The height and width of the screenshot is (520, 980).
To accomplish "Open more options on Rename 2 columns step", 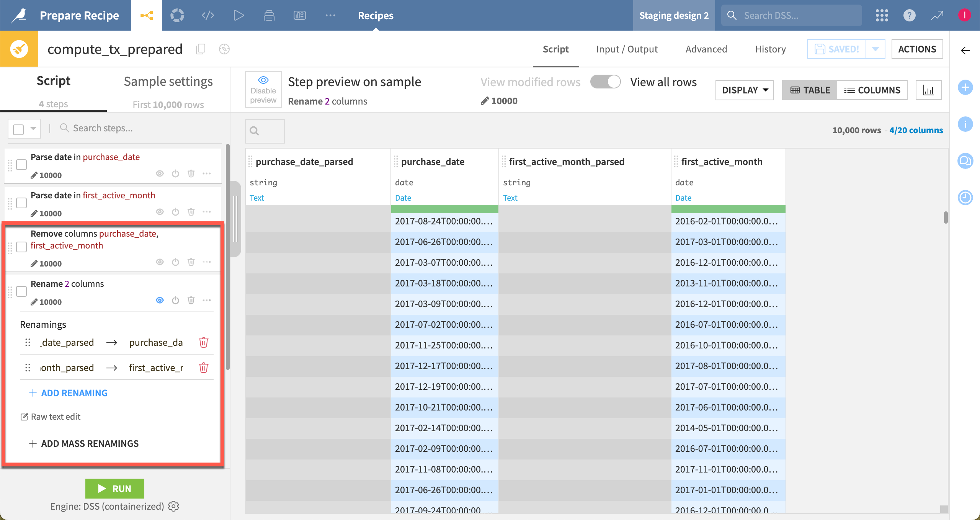I will coord(207,300).
